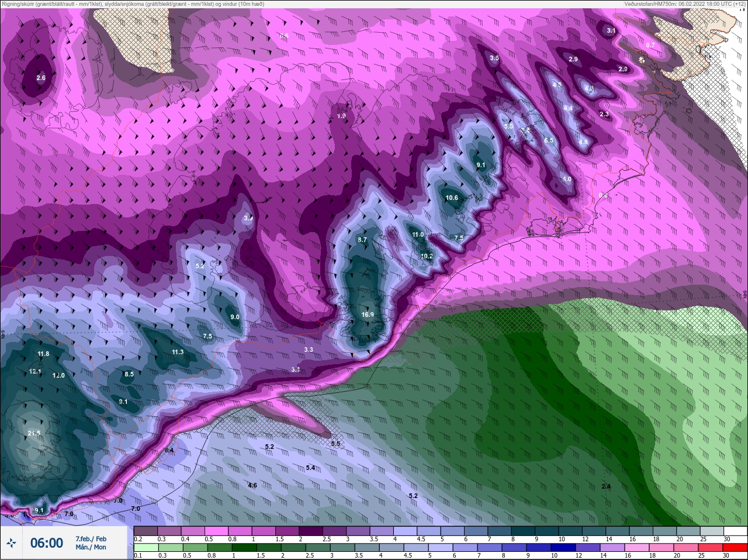Click the 4.6 value over the sea

tap(252, 485)
